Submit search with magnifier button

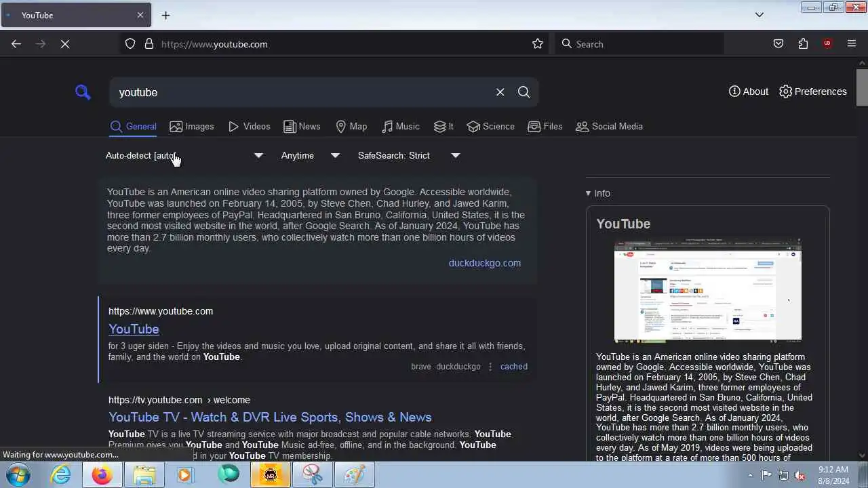524,92
